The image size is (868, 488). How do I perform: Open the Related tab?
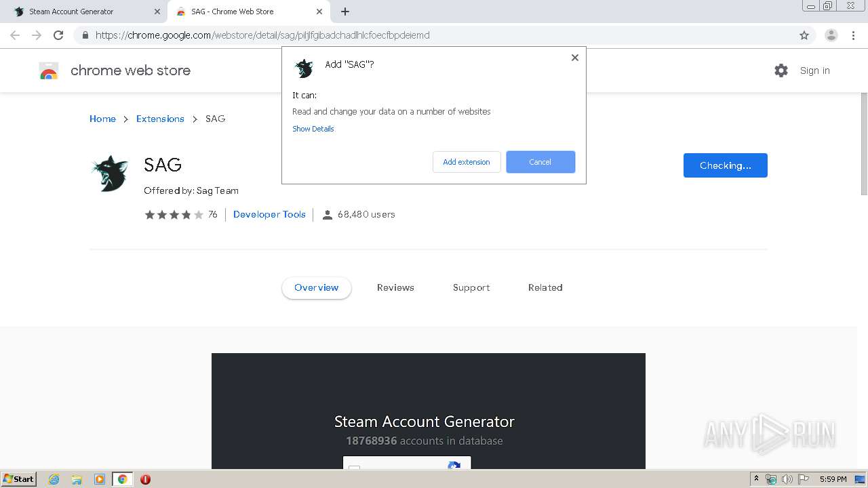[545, 288]
